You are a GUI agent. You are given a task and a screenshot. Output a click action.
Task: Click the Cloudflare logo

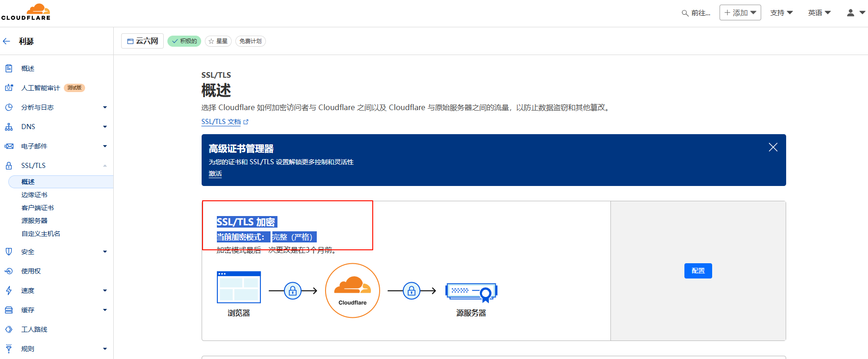(26, 12)
